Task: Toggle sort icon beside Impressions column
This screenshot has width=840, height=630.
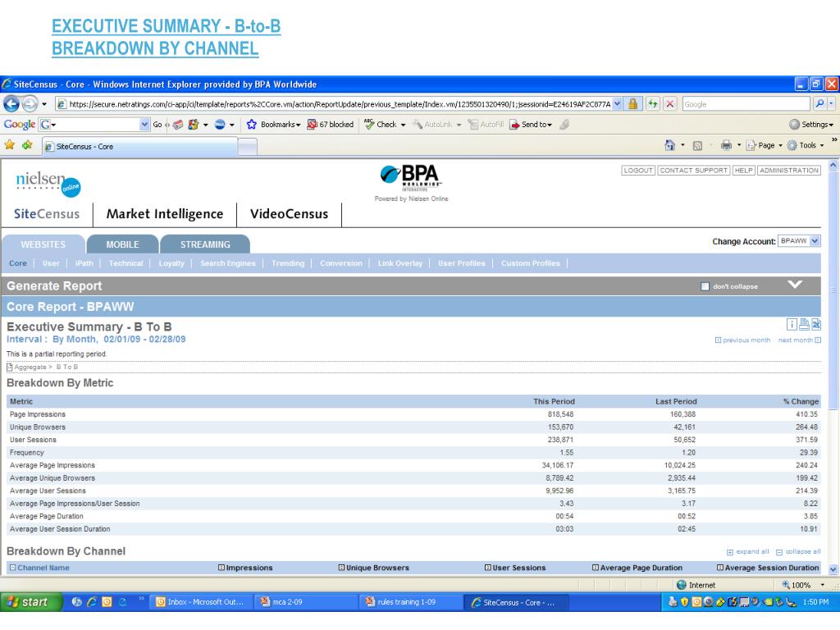Action: click(x=221, y=568)
